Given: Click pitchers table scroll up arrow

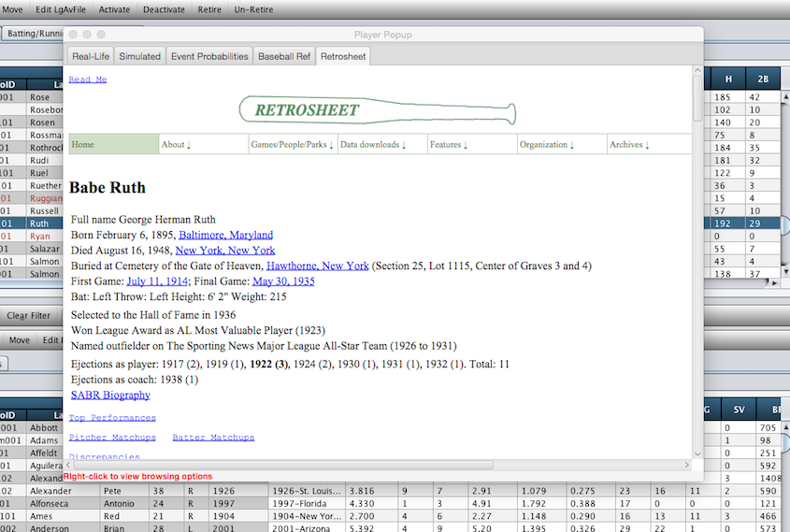Looking at the screenshot, I should pyautogui.click(x=785, y=426).
